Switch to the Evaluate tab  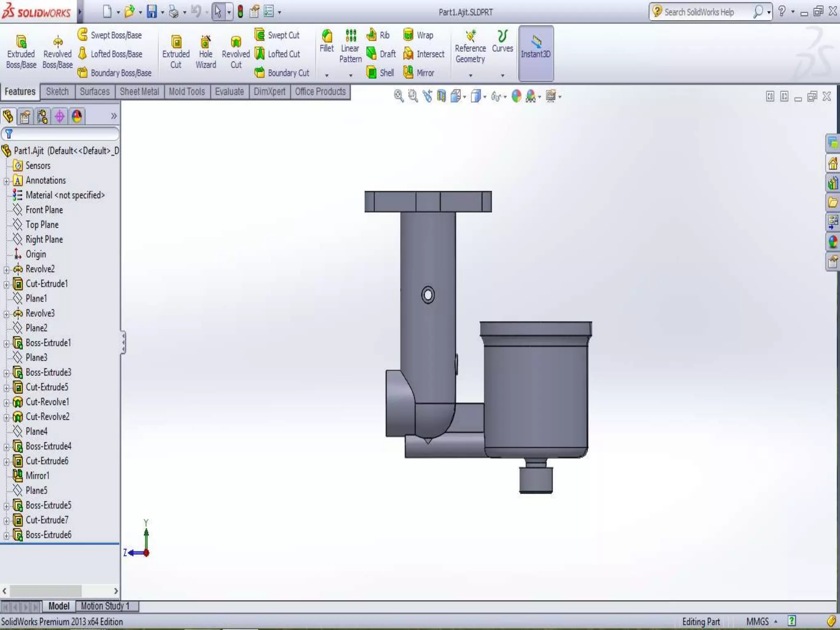click(229, 91)
